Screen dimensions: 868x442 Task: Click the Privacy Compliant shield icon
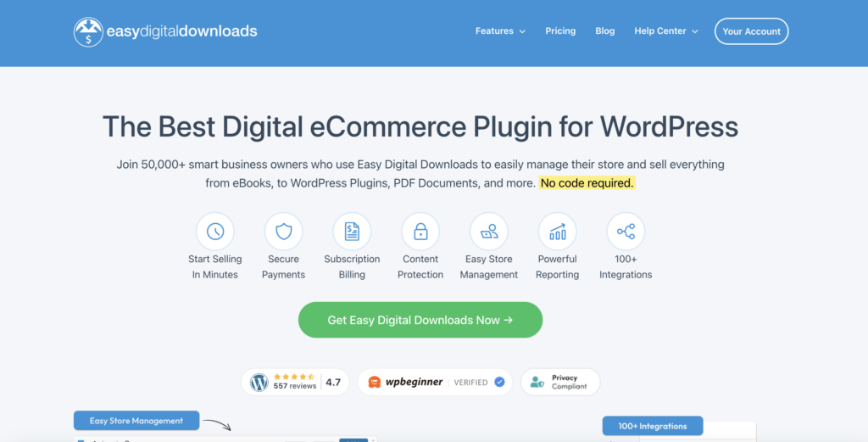pyautogui.click(x=537, y=382)
